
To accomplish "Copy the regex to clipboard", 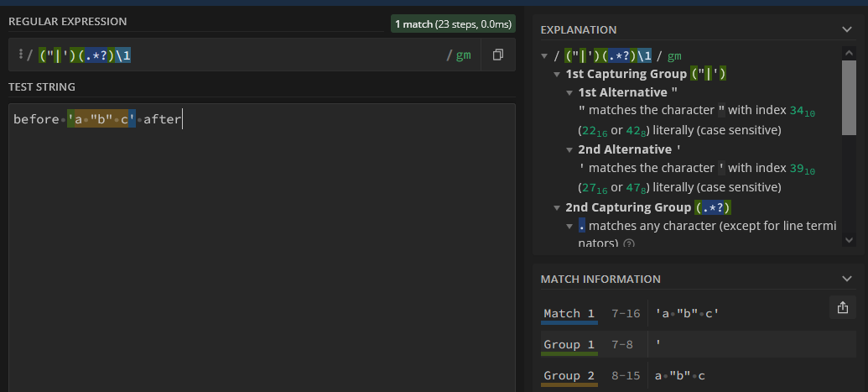I will point(497,55).
